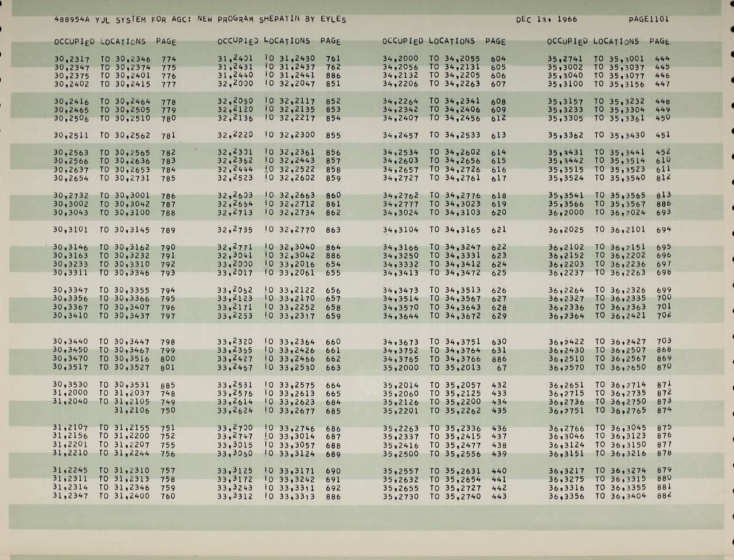Viewport: 734px width, 560px height.
Task: Click the end address '36,3404'
Action: [x=628, y=496]
